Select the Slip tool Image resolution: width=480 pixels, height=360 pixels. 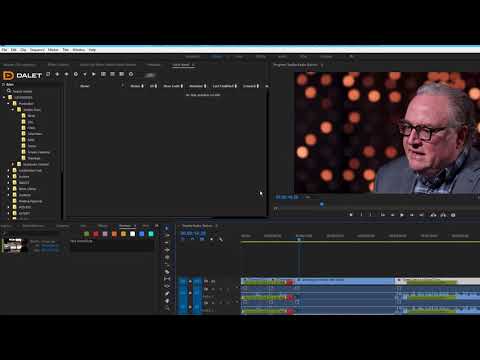coord(167,279)
